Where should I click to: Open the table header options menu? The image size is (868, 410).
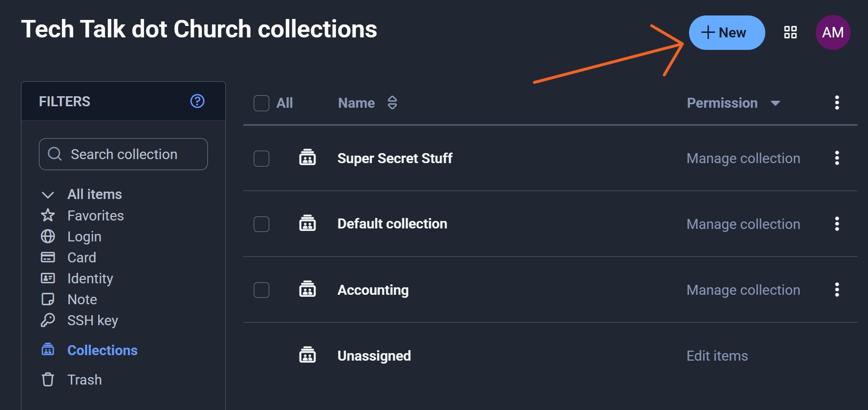837,103
